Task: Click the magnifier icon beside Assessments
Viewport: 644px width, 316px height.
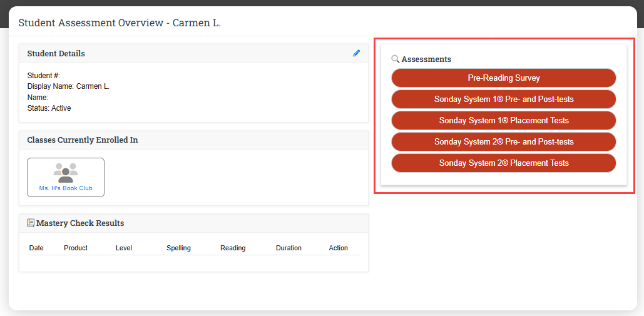Action: pyautogui.click(x=395, y=59)
